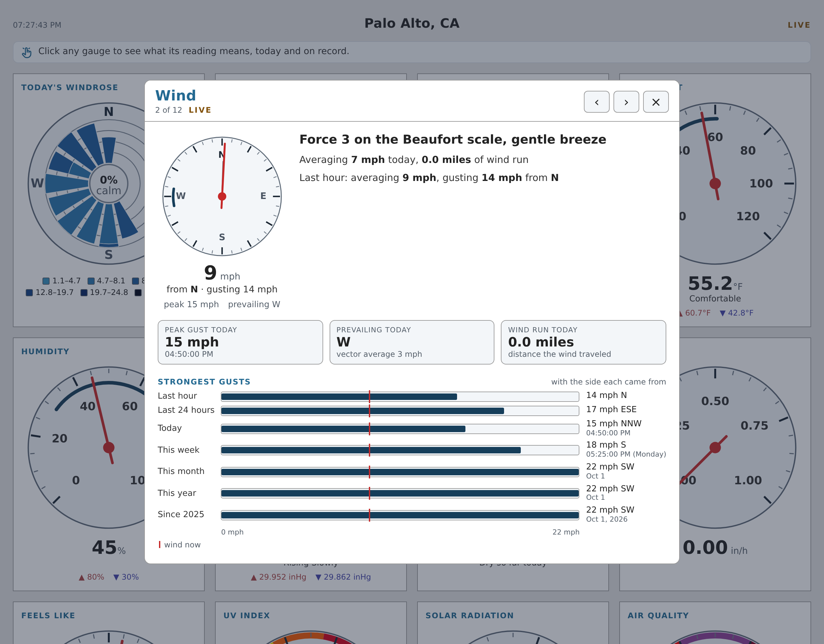The image size is (824, 644).
Task: Go to previous gauge in Wind dialog
Action: [596, 102]
